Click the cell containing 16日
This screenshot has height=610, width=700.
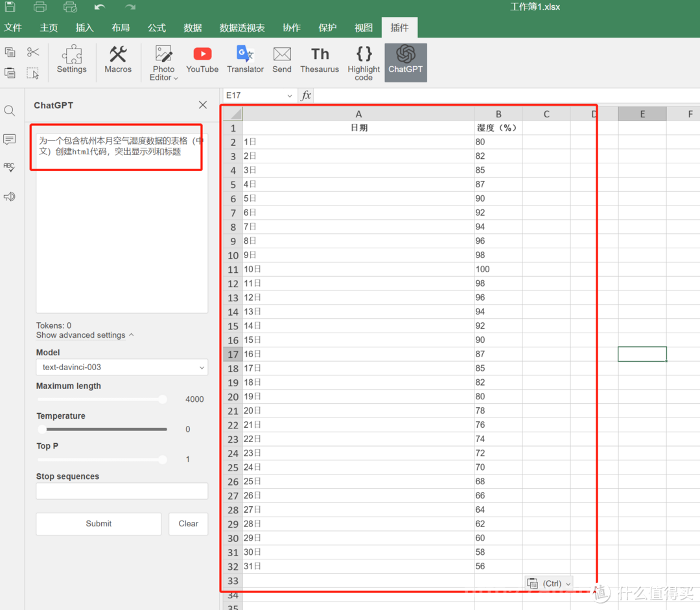(358, 354)
